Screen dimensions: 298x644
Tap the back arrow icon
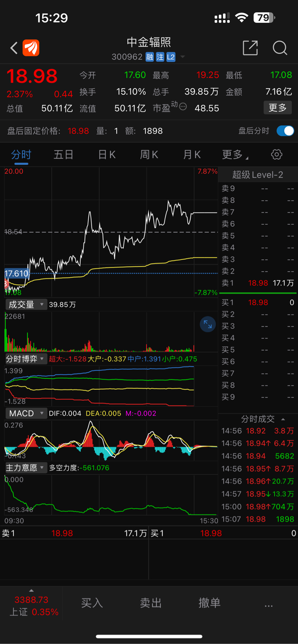pyautogui.click(x=14, y=48)
